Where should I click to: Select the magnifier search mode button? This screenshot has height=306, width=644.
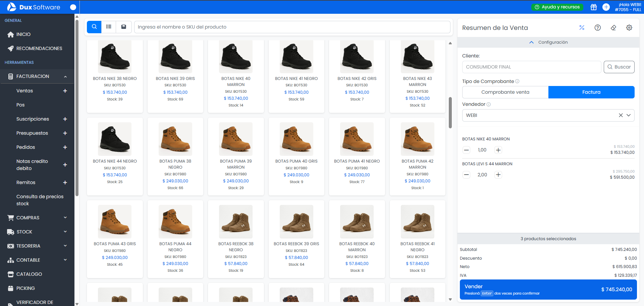point(94,27)
